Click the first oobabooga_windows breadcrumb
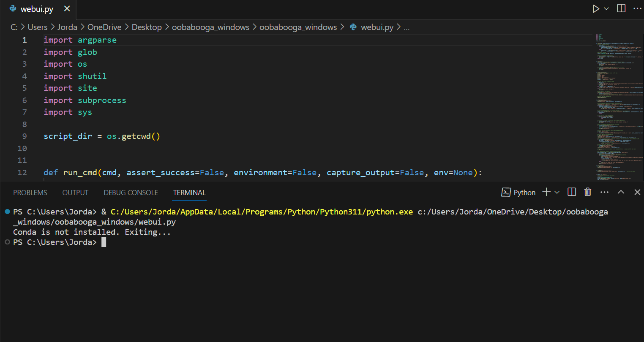 pos(210,27)
